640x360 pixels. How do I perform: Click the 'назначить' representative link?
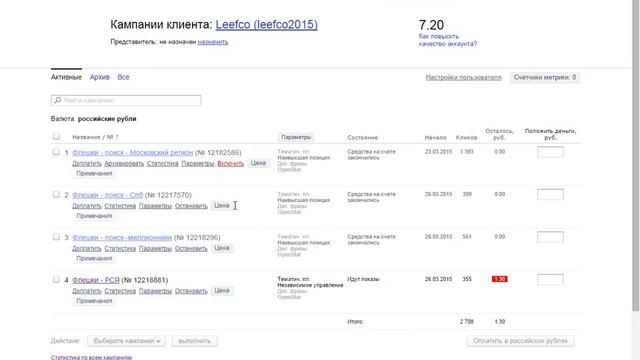coord(213,42)
